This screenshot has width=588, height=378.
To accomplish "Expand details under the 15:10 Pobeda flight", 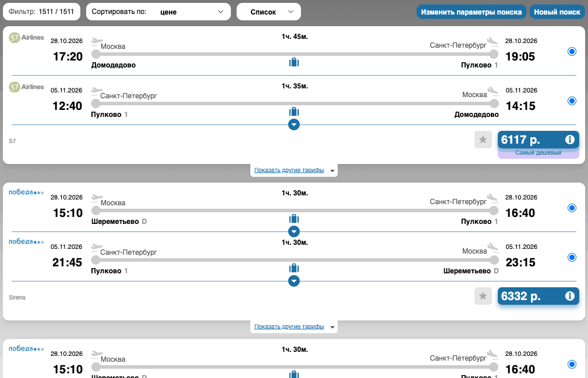I will (294, 231).
